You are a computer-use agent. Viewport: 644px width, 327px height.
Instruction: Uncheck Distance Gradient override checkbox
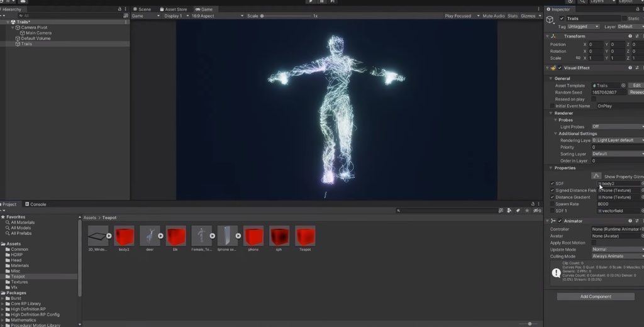point(552,197)
